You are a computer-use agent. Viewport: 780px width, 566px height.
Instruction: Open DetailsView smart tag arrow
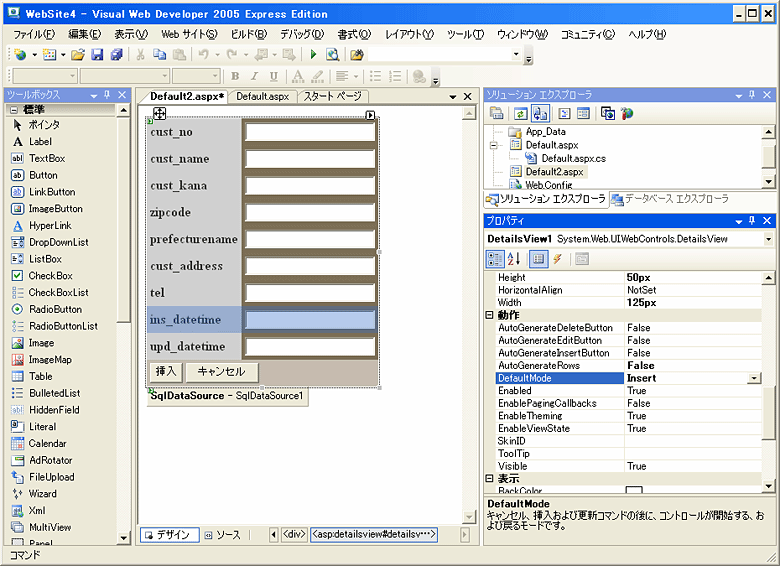point(370,115)
